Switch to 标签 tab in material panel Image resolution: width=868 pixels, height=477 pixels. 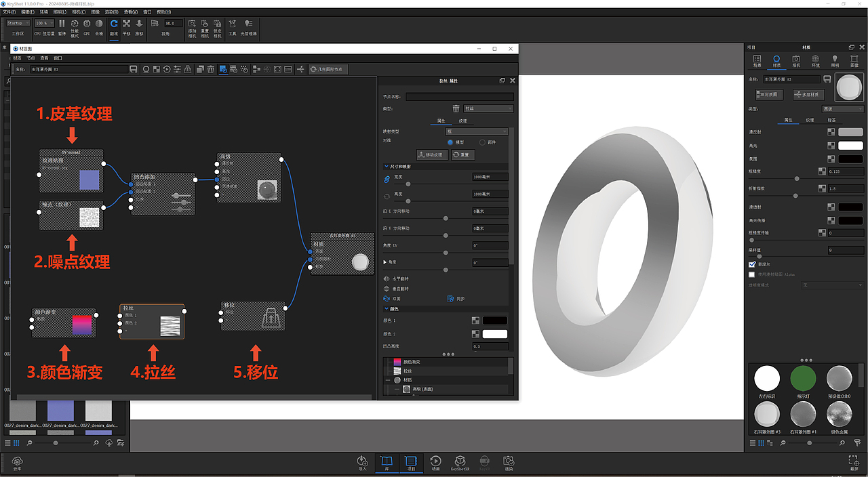click(831, 120)
